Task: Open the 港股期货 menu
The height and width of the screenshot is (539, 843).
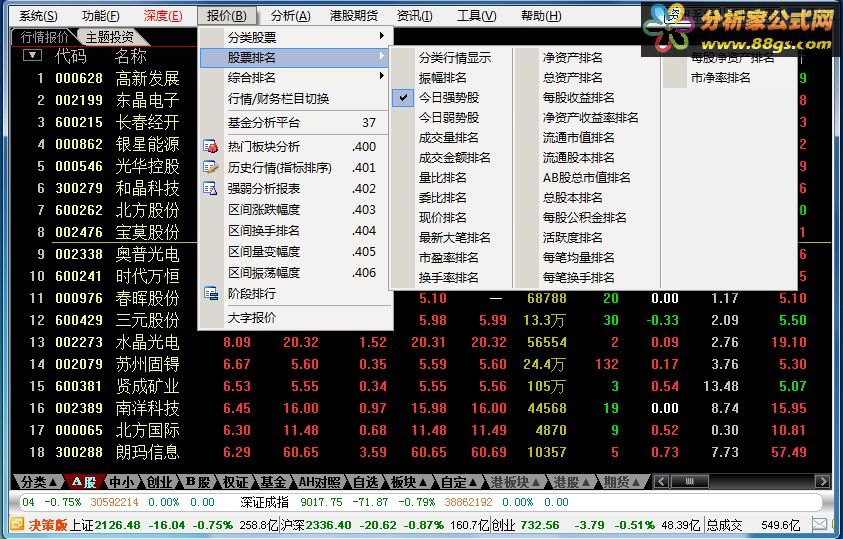Action: click(353, 16)
